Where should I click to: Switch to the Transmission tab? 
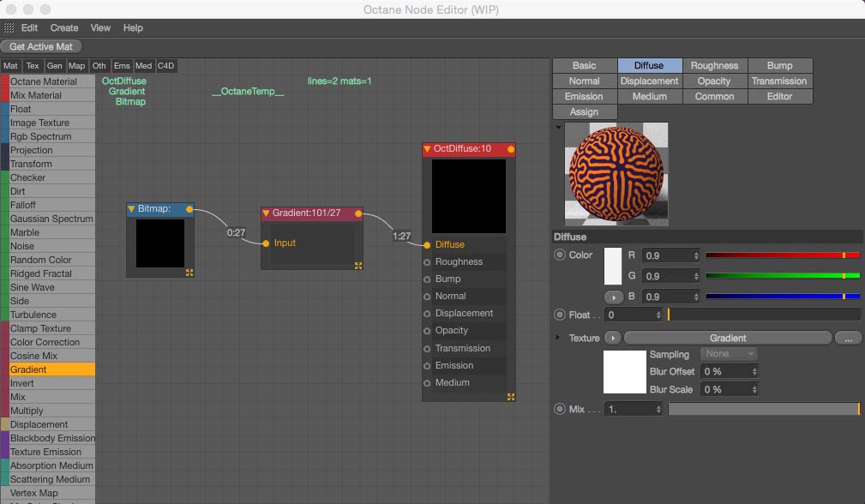click(779, 81)
